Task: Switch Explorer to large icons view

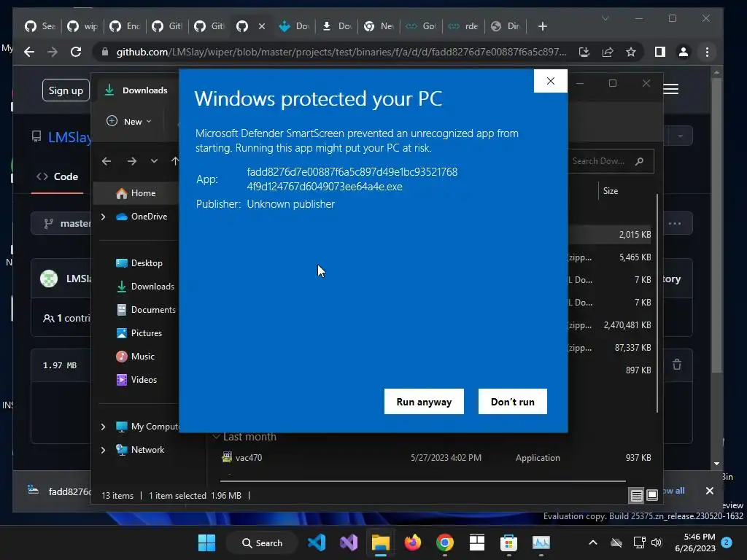Action: [652, 495]
